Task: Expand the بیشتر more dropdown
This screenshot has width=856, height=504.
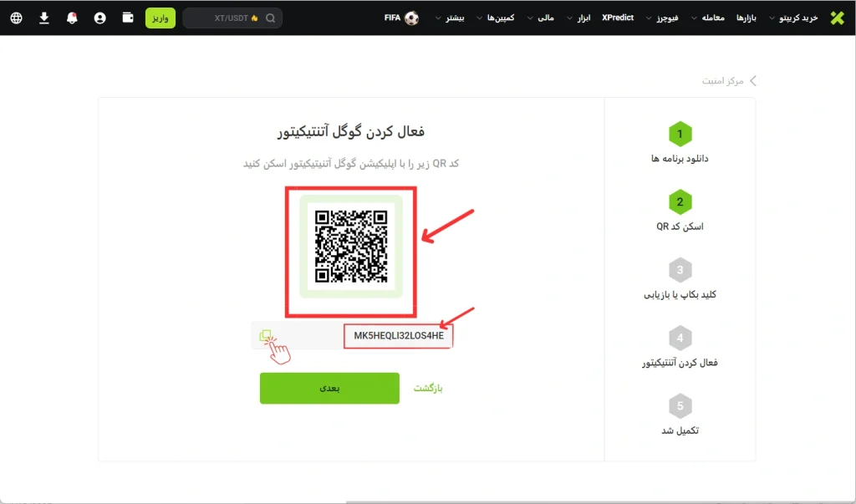Action: [450, 18]
